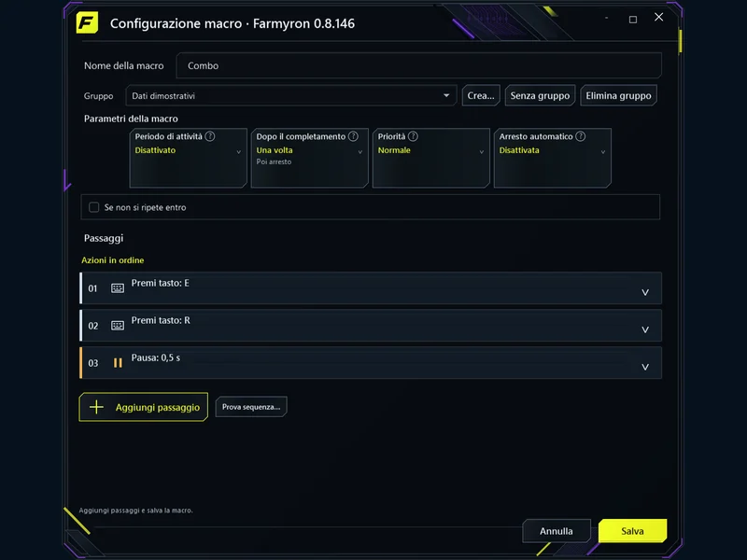The image size is (747, 560).
Task: Click the Nome della macro input field
Action: [x=418, y=65]
